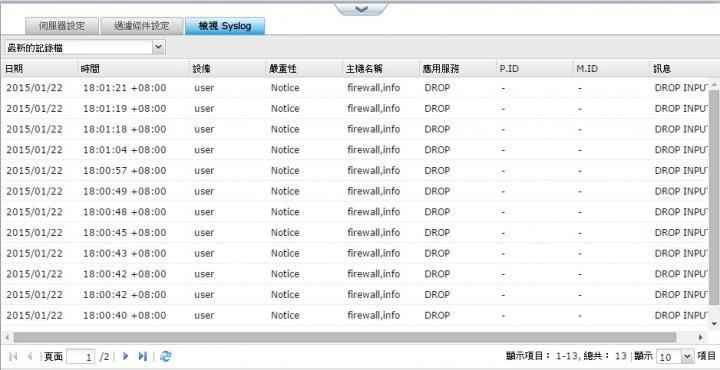720x370 pixels.
Task: Select the log entry at 18:01:19 +08:00
Action: (354, 108)
